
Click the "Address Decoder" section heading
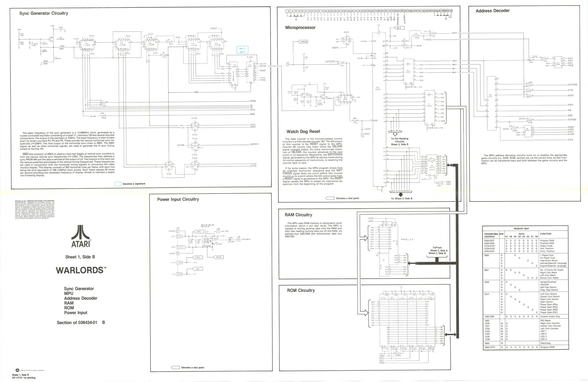[493, 11]
